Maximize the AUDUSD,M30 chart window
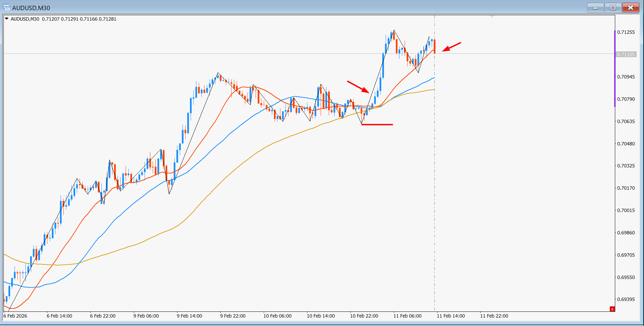 point(613,7)
